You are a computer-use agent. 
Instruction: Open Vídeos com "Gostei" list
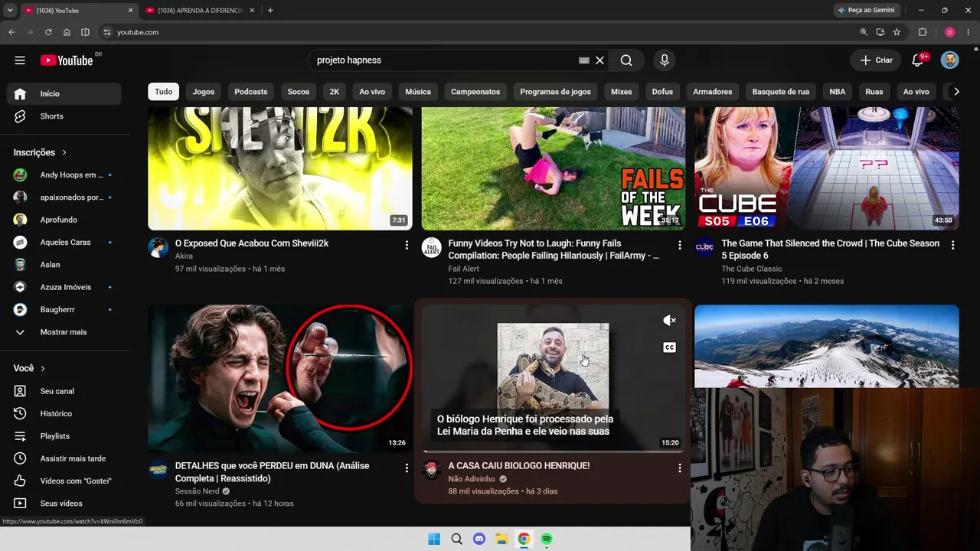click(x=64, y=481)
